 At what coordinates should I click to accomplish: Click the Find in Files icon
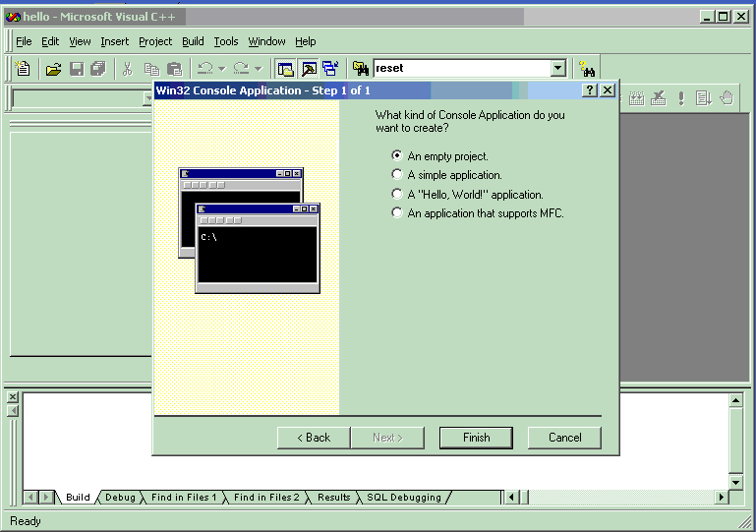click(x=361, y=69)
